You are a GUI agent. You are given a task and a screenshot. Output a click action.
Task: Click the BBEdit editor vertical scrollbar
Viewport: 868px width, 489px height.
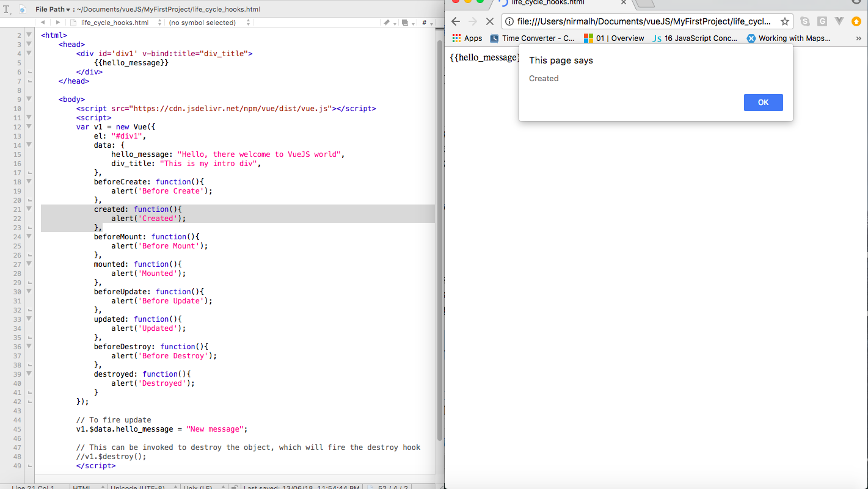[x=440, y=240]
